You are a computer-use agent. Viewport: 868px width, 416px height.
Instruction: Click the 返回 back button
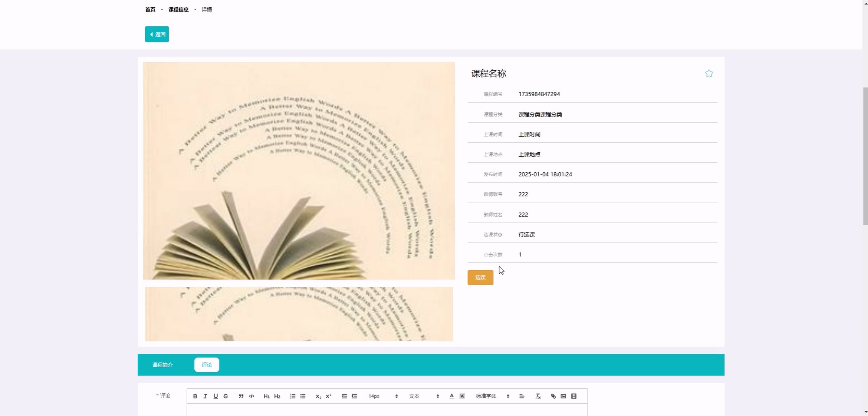click(157, 35)
